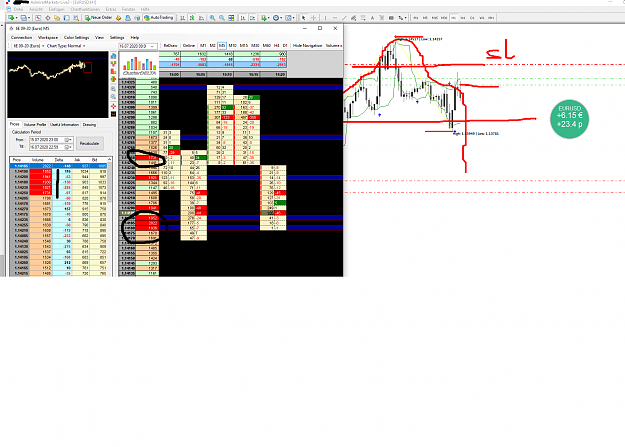Open the Einfügen menu in MetaTrader

57,9
